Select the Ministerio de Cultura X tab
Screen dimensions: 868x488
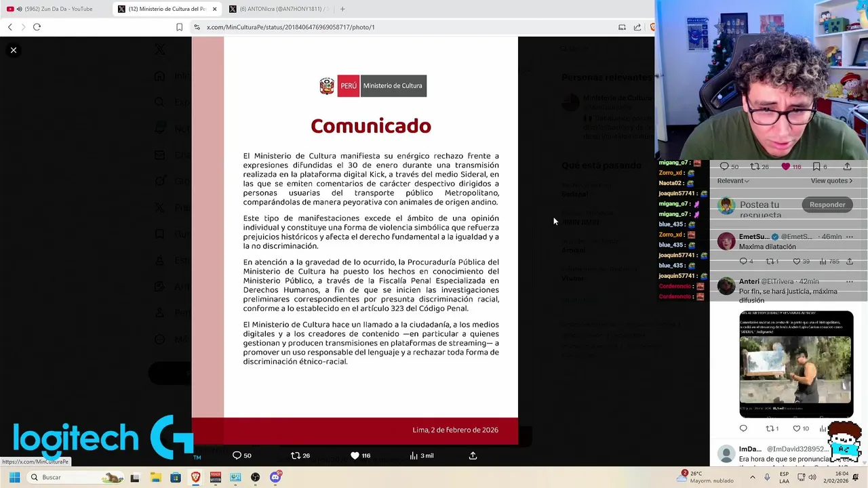point(167,9)
